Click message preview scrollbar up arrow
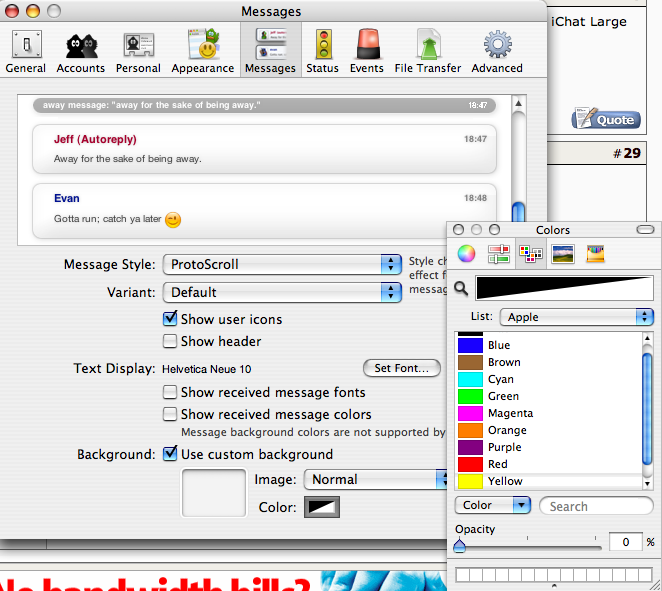The image size is (662, 591). coord(518,103)
